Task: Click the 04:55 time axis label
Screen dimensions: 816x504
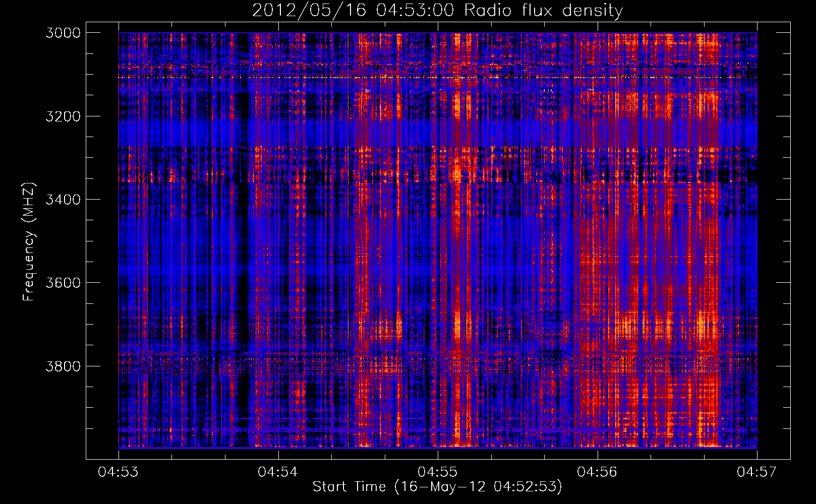Action: pyautogui.click(x=438, y=472)
